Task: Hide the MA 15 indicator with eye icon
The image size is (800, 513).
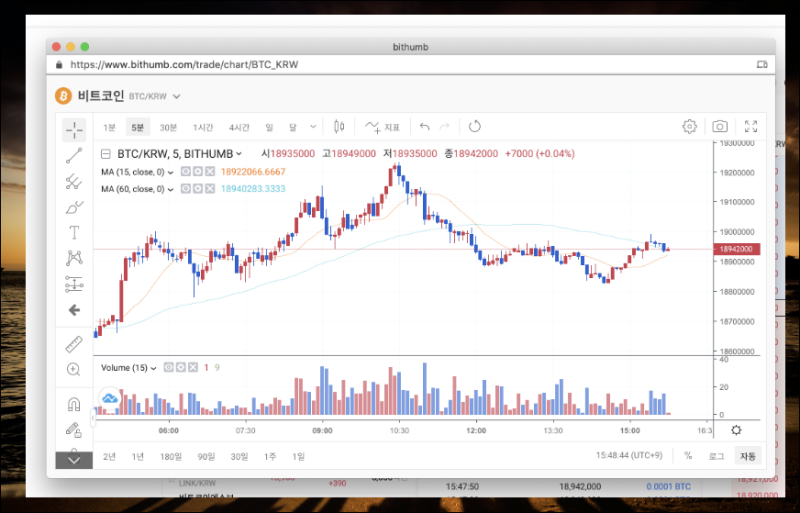Action: (186, 172)
